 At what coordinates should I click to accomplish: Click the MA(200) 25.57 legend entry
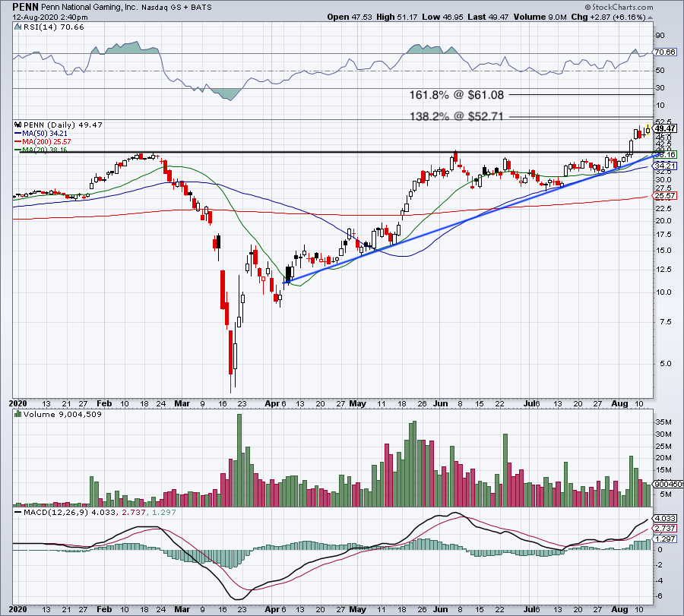coord(43,142)
